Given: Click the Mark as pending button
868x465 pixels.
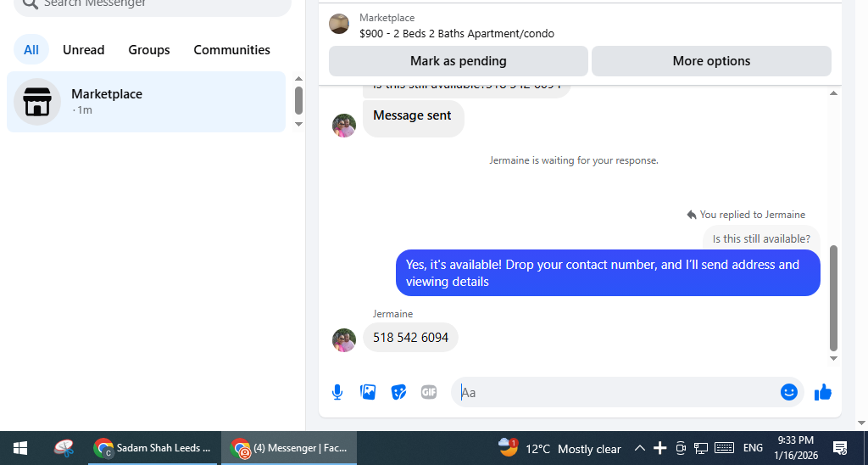Looking at the screenshot, I should click(x=459, y=61).
